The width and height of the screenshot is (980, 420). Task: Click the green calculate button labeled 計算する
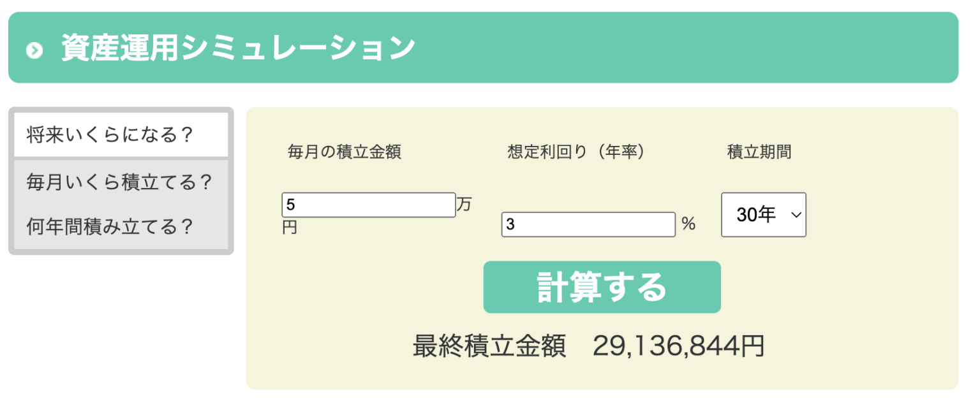click(x=602, y=287)
